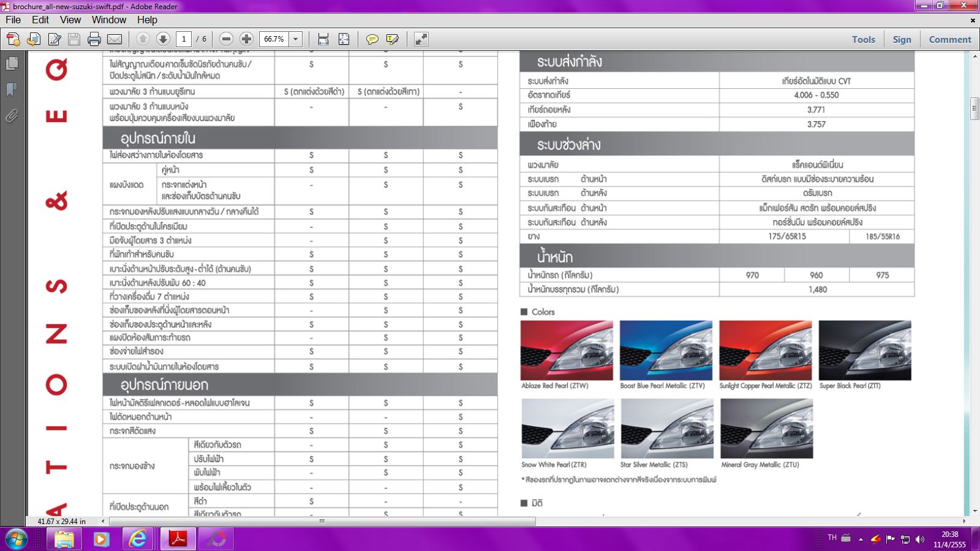Open the Windows Start menu
980x551 pixels.
click(x=16, y=539)
